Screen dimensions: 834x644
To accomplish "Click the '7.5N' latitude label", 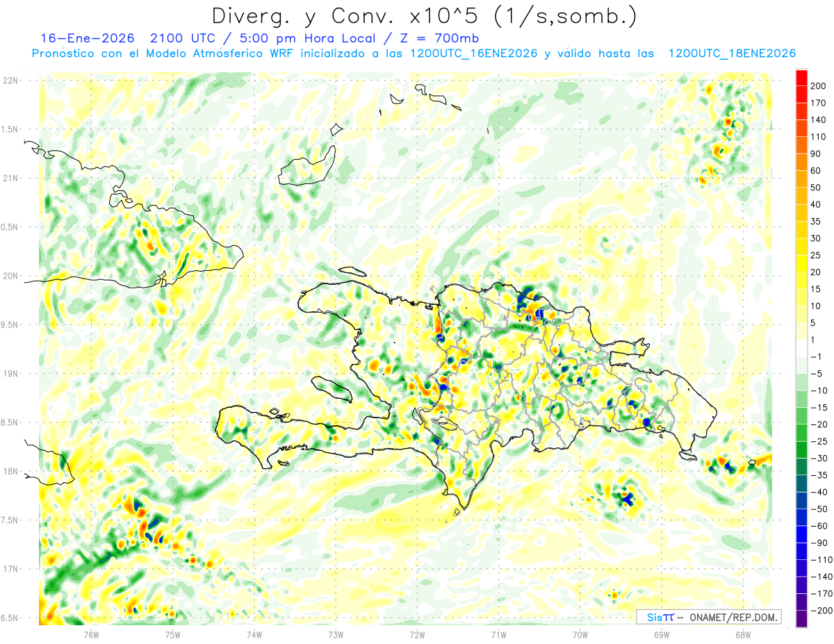I will click(10, 520).
